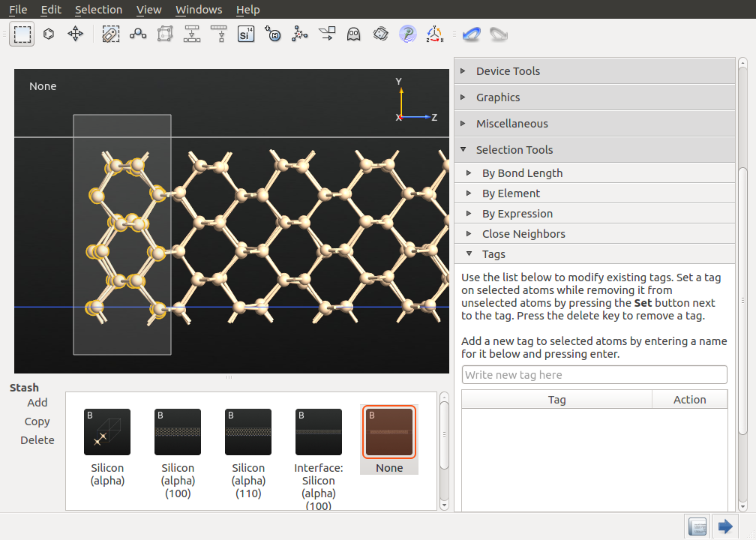
Task: Click the blue right-arrow send button
Action: click(725, 526)
